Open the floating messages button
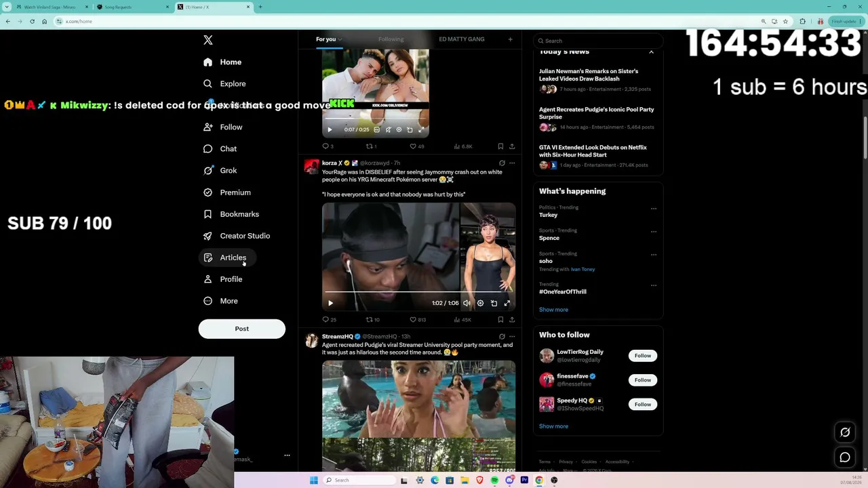The image size is (868, 488). click(845, 457)
